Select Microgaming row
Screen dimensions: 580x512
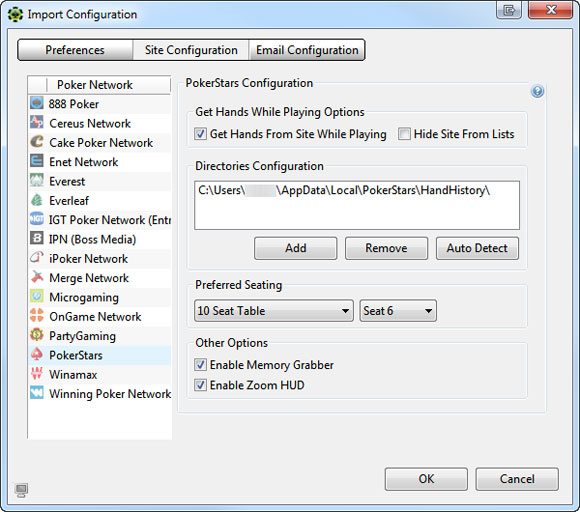pyautogui.click(x=100, y=297)
